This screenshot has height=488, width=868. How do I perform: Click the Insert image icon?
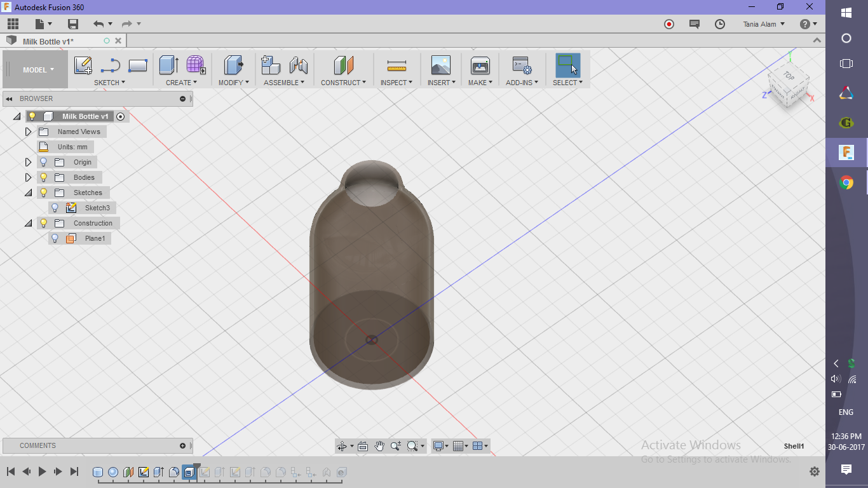440,65
